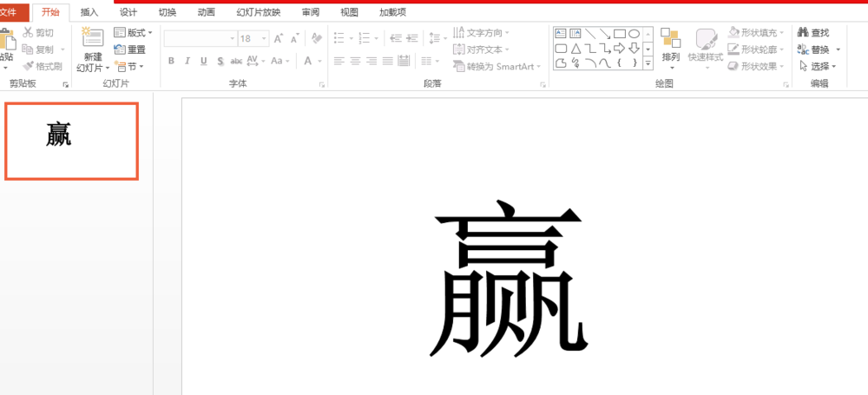Pick the straight line shape

[590, 34]
